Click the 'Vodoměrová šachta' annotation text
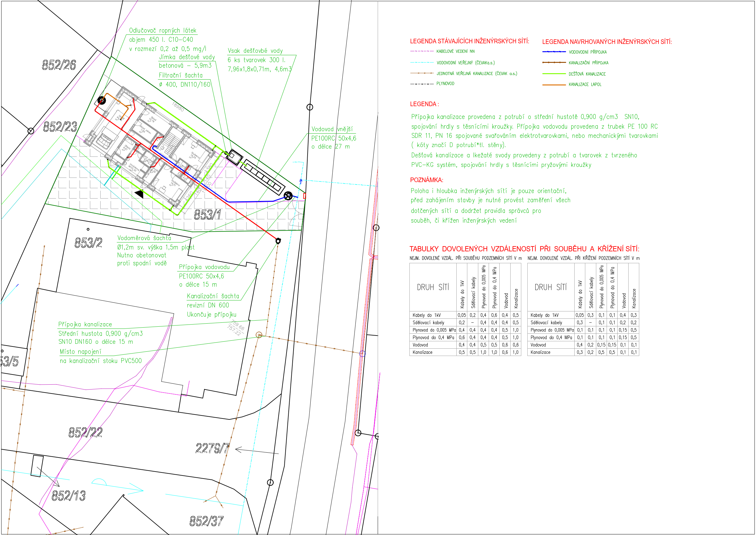 point(144,238)
